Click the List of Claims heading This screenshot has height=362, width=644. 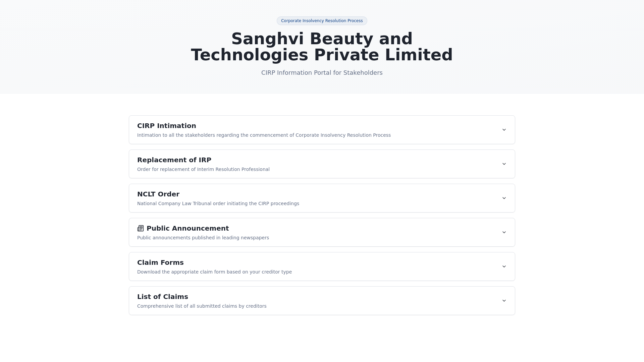click(x=162, y=297)
